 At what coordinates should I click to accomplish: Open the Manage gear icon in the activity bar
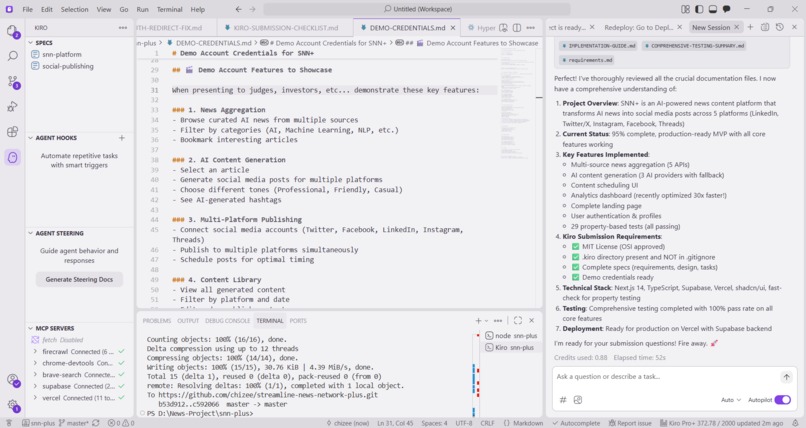[x=12, y=405]
